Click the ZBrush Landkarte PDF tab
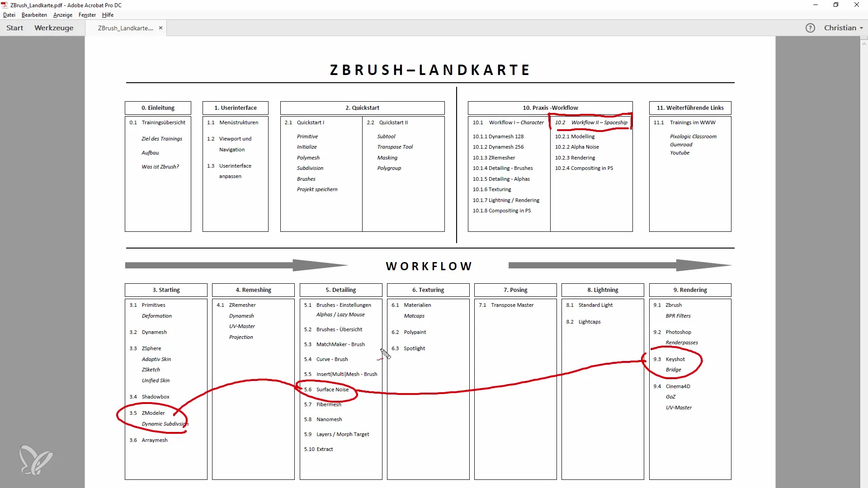 click(125, 28)
